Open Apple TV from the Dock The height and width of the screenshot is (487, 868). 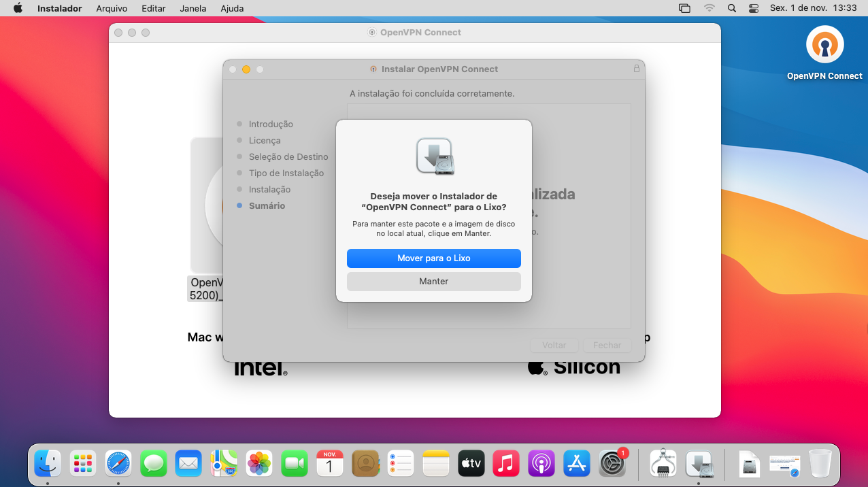[x=471, y=464]
